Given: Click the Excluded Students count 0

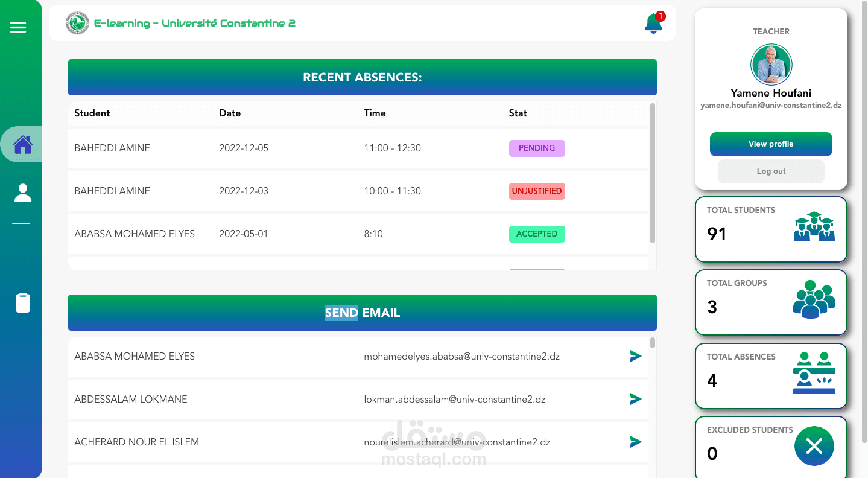Looking at the screenshot, I should click(712, 454).
